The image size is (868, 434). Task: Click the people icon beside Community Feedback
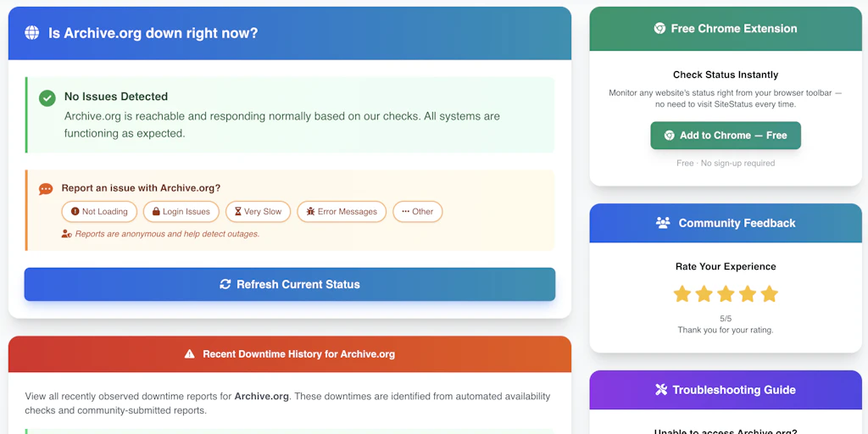pos(663,223)
